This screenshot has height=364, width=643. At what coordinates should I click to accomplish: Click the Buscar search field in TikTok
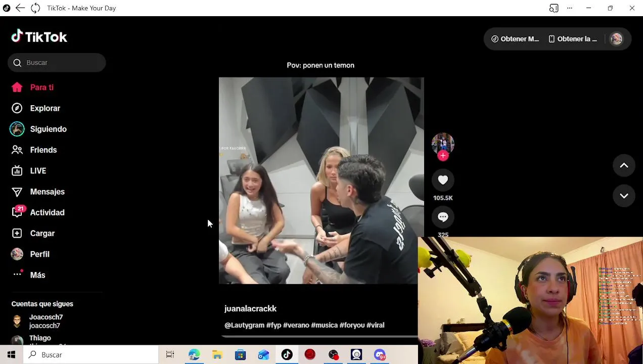click(x=57, y=63)
